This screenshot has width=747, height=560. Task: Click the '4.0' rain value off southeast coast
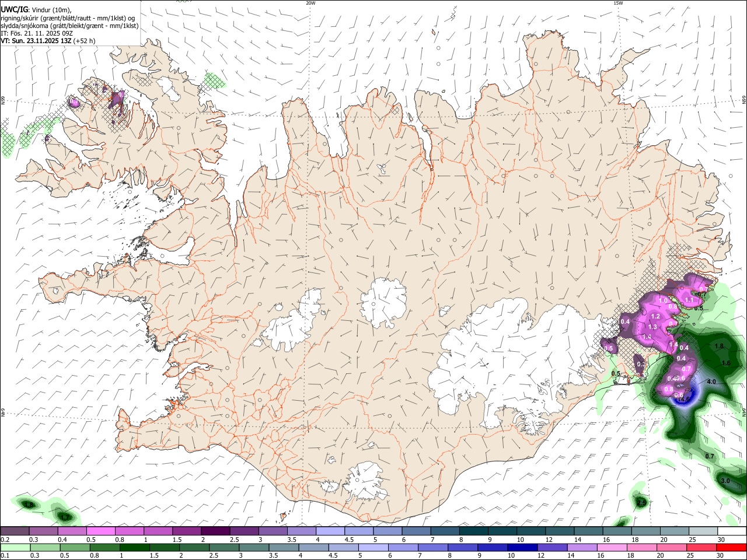(711, 381)
